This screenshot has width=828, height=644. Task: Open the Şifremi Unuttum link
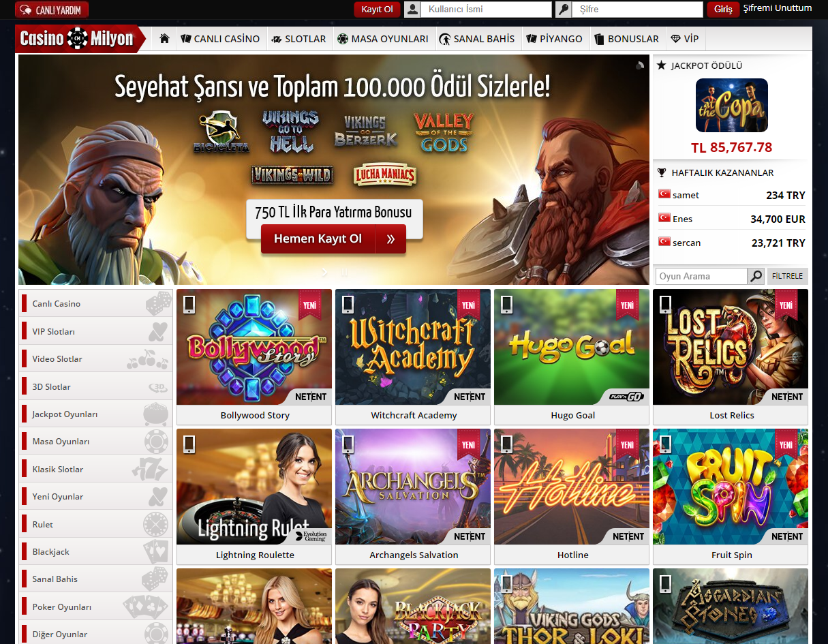[778, 8]
